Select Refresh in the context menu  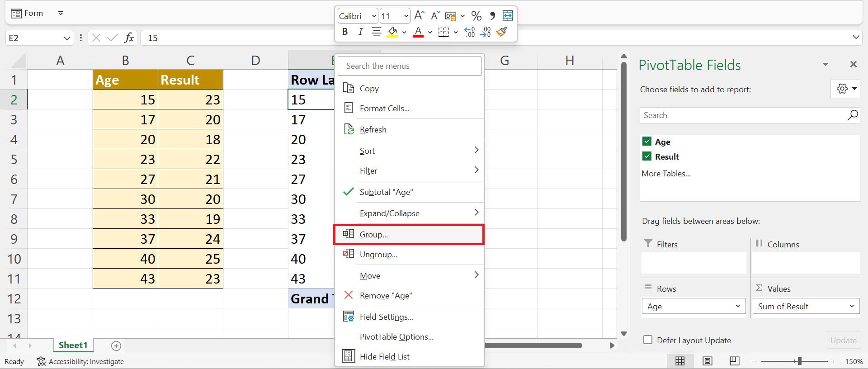click(x=373, y=130)
